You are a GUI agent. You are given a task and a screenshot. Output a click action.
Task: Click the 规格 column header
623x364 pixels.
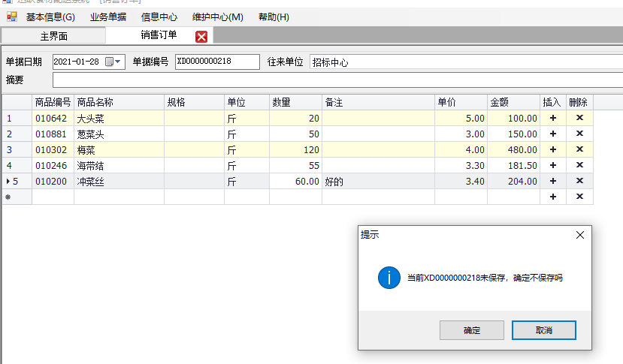point(195,102)
